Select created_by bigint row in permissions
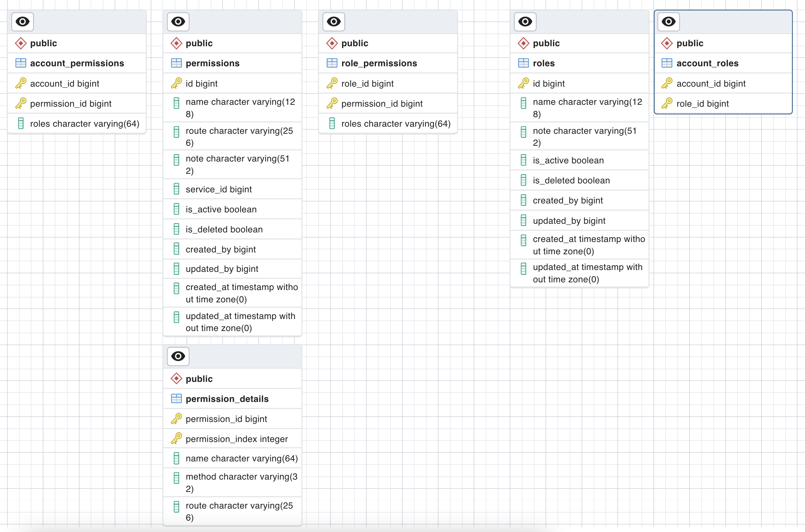Viewport: 805px width, 532px height. [220, 249]
